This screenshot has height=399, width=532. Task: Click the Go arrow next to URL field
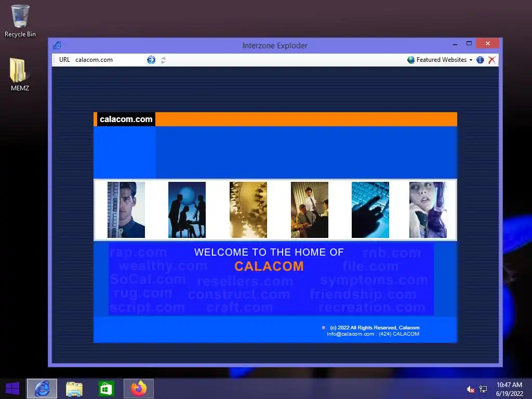pyautogui.click(x=151, y=60)
